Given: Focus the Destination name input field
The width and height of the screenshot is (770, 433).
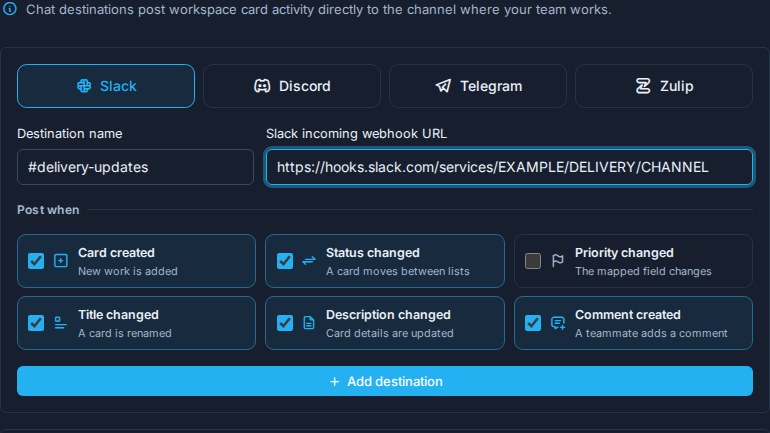Looking at the screenshot, I should [136, 167].
